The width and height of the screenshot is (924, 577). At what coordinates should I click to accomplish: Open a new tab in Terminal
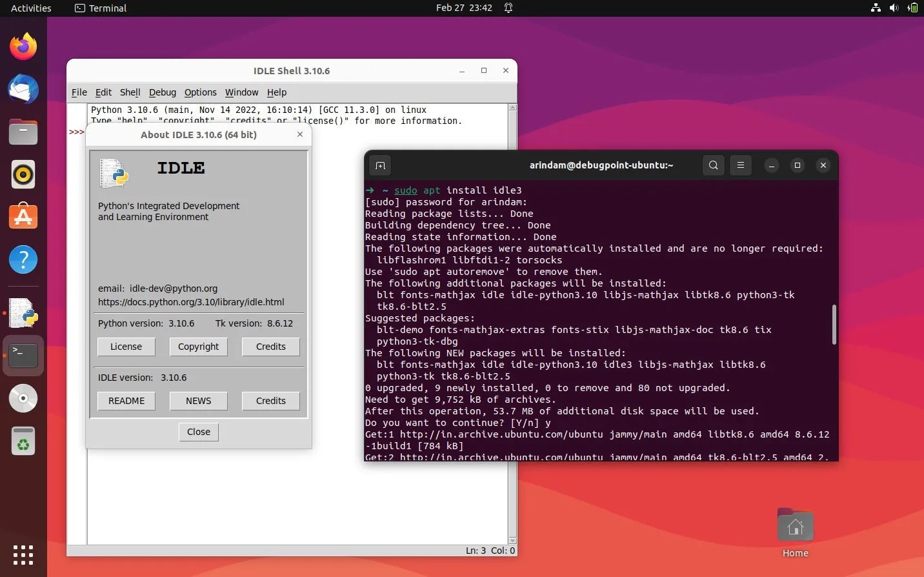point(380,165)
